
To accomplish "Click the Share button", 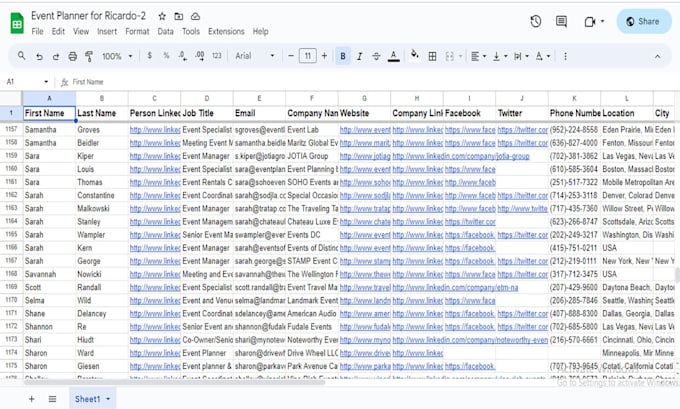I will (644, 21).
